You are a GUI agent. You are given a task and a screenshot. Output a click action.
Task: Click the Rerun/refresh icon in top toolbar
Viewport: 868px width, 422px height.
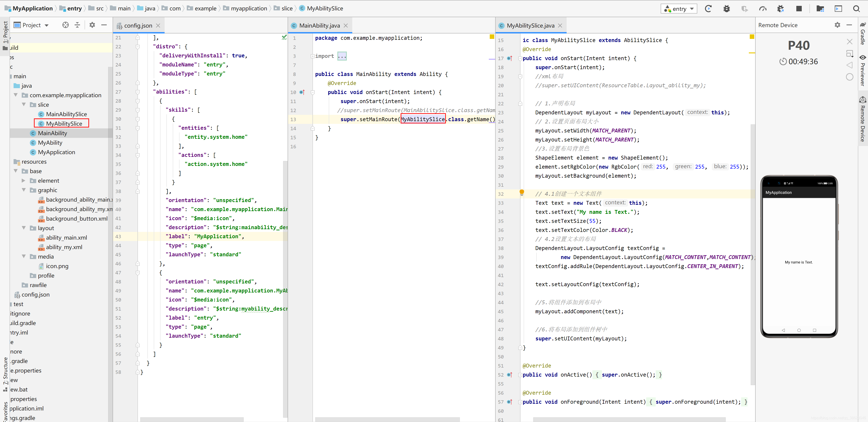pyautogui.click(x=708, y=9)
